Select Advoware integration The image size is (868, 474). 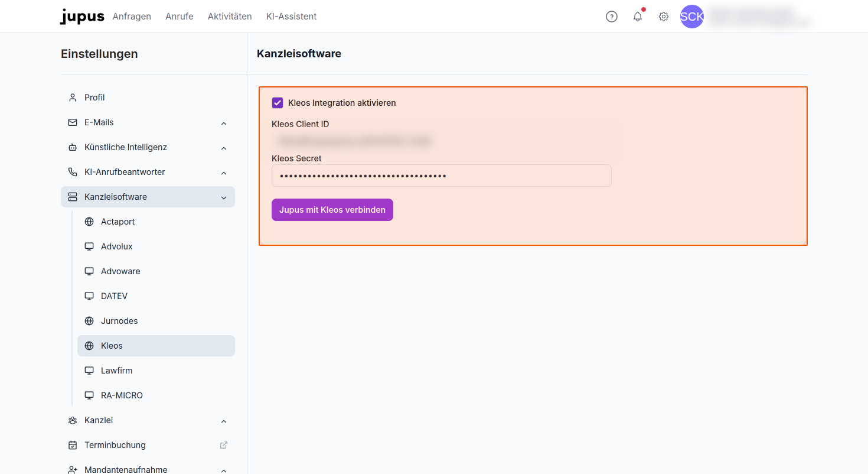coord(156,271)
